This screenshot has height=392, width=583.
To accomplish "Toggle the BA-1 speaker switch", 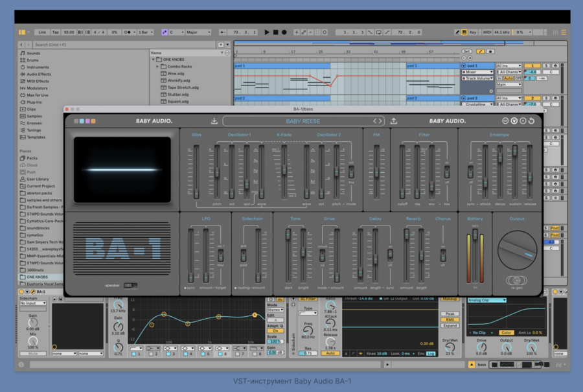I will pos(130,285).
